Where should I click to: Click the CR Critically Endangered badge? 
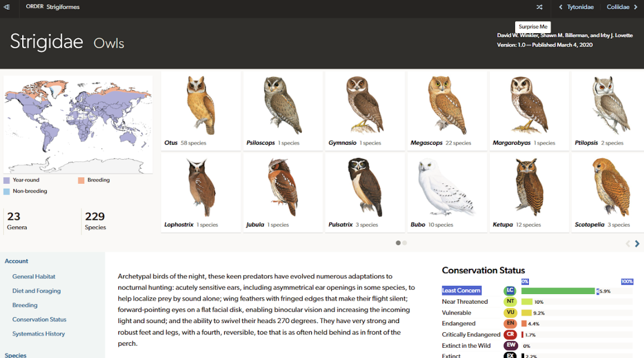pyautogui.click(x=510, y=335)
